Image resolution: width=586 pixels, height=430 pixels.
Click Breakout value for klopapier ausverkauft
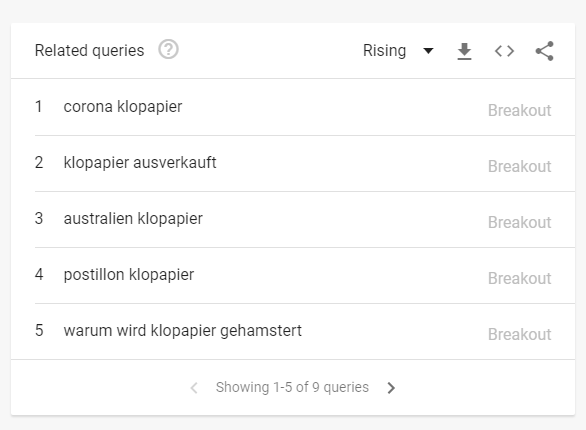519,167
